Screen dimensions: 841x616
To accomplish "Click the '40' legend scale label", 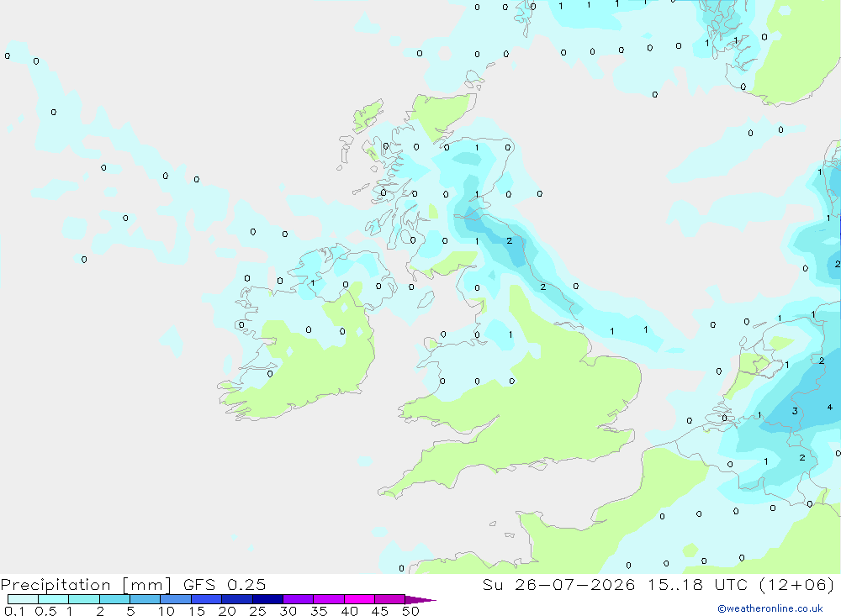I will [349, 611].
